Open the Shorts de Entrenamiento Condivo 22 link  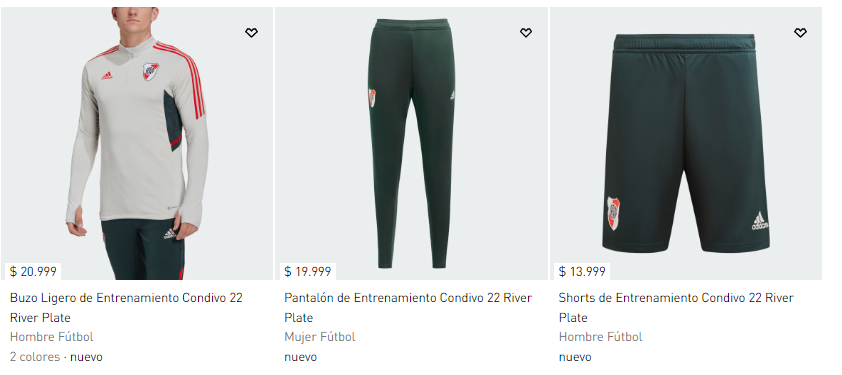point(676,307)
